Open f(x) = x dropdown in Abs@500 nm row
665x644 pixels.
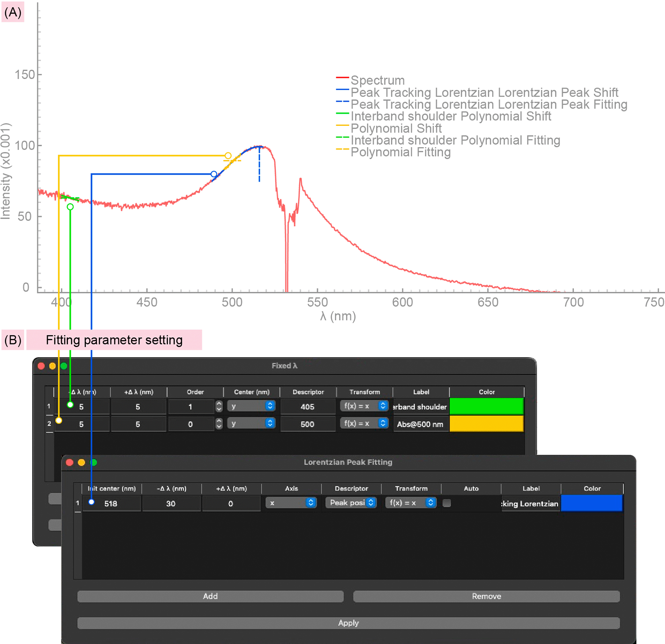tap(364, 423)
